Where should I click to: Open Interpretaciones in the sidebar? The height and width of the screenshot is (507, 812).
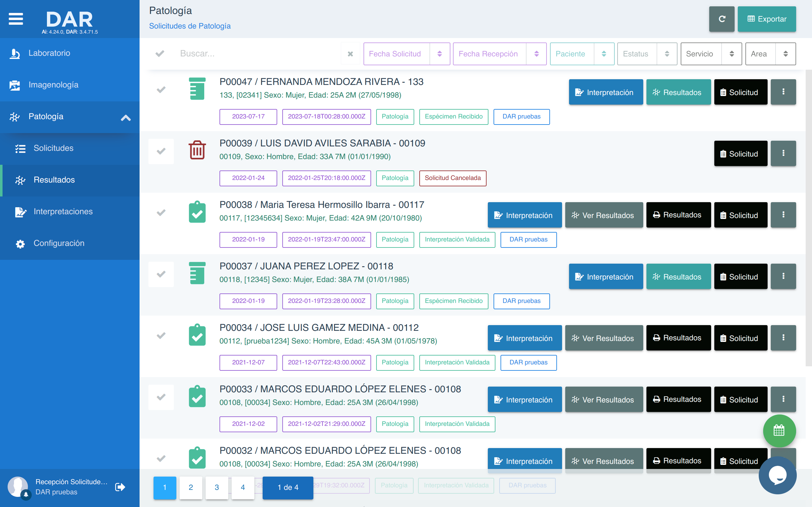pyautogui.click(x=63, y=212)
